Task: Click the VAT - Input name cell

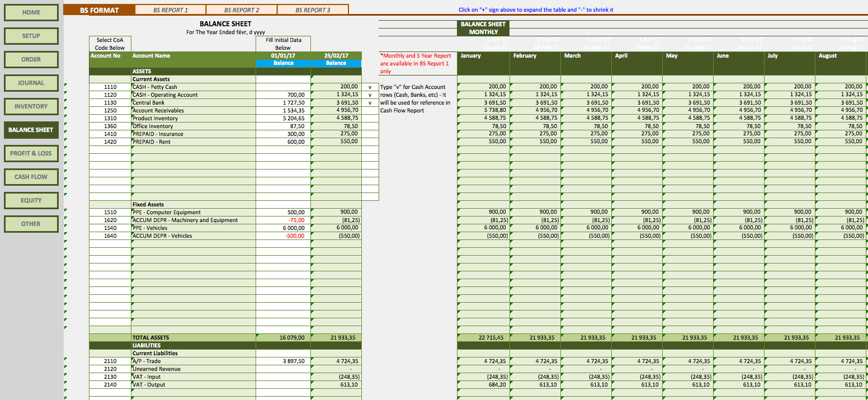Action: tap(194, 377)
